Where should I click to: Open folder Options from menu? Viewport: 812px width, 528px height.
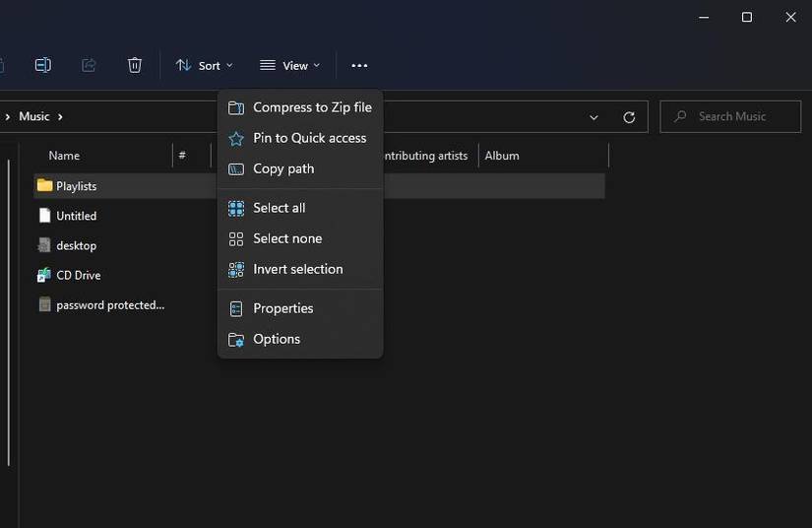[x=276, y=339]
